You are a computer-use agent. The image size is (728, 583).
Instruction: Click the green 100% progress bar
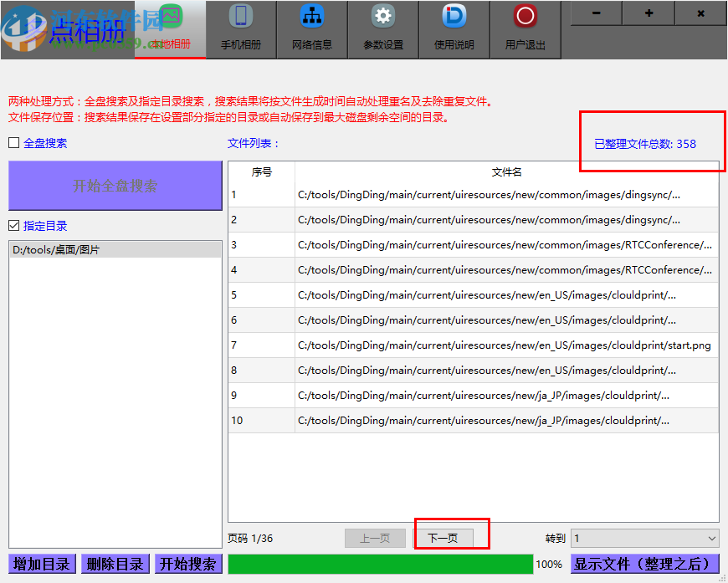tap(380, 564)
